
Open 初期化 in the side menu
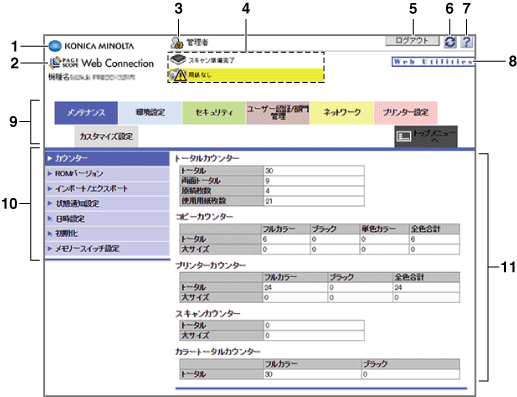107,234
